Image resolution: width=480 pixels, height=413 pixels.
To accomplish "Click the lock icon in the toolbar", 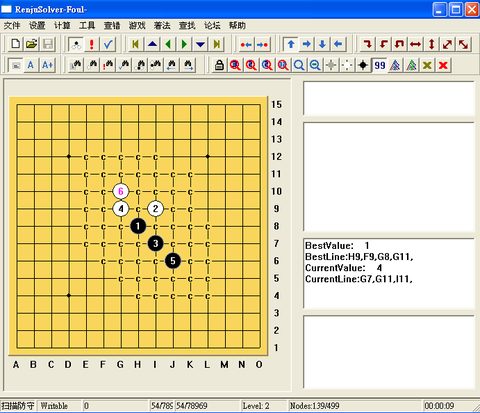I will click(x=219, y=65).
